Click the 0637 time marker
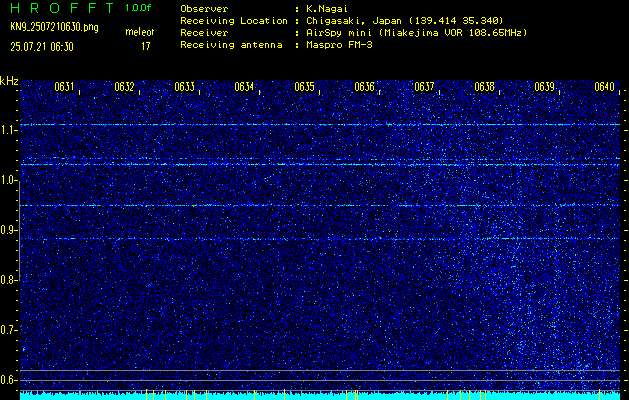Viewport: 629px width, 400px height. click(x=424, y=87)
